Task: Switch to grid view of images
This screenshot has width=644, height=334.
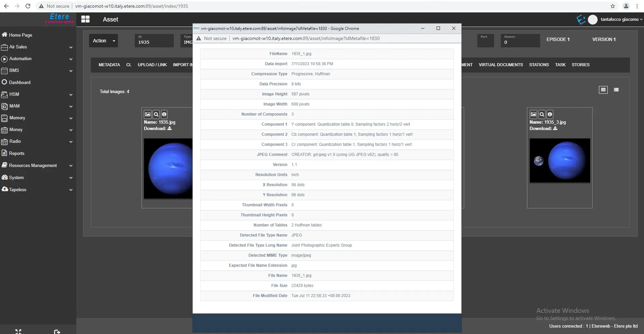Action: click(x=603, y=90)
